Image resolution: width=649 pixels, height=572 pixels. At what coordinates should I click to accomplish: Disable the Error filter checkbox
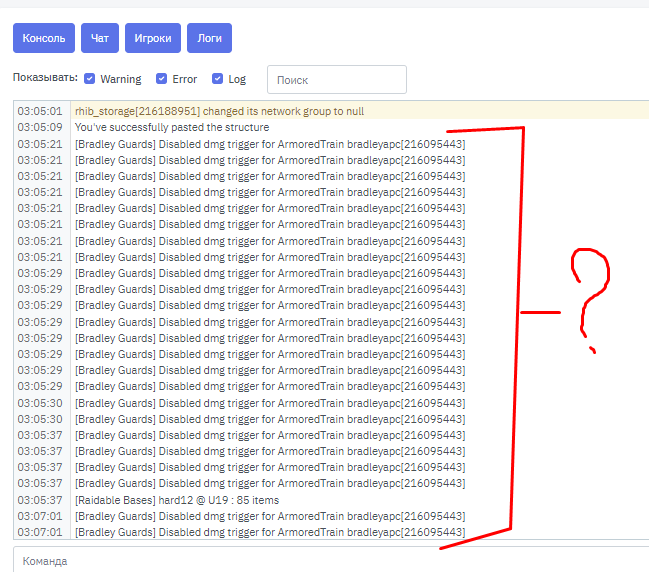pos(162,79)
